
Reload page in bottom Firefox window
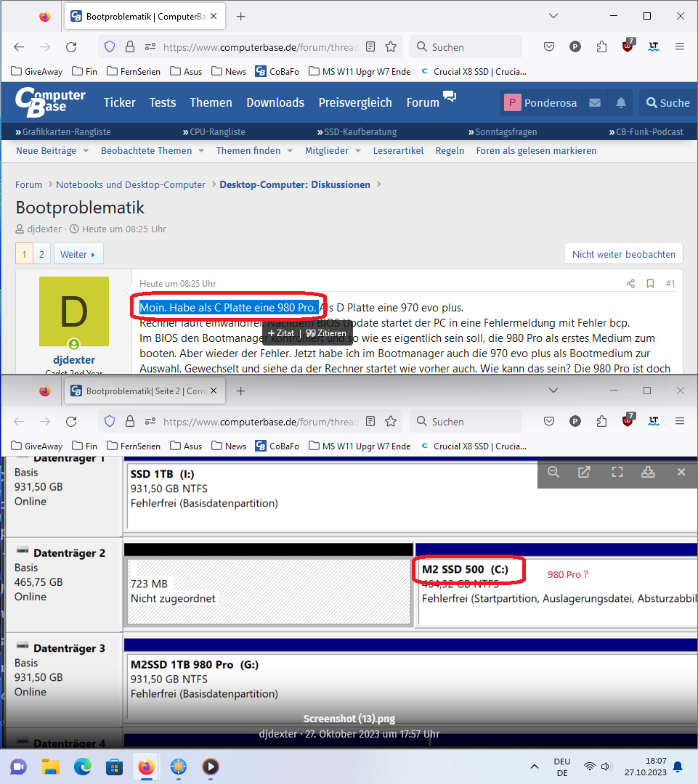pos(72,422)
